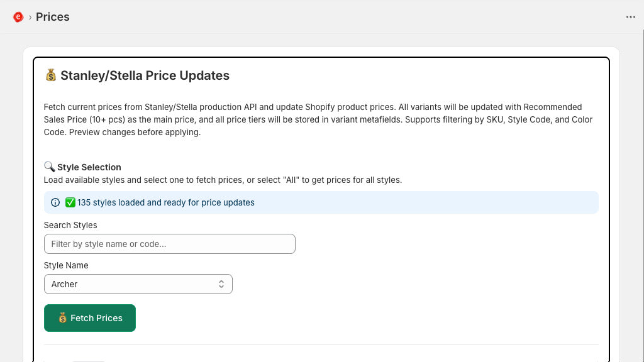Click the up-down arrows in Style Name select

click(221, 284)
